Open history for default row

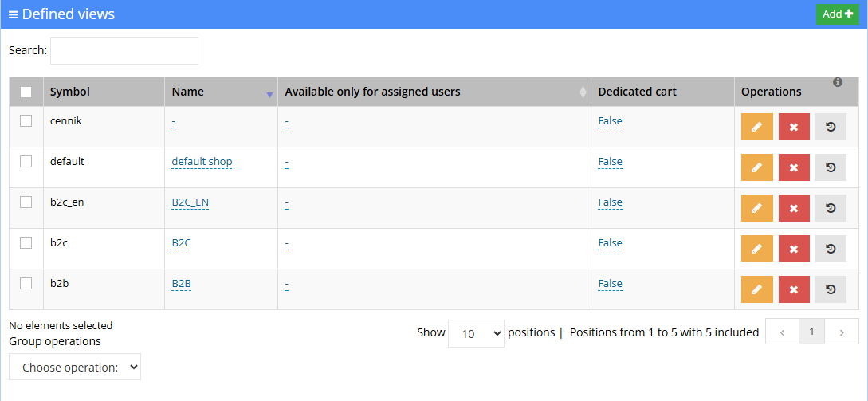pyautogui.click(x=831, y=167)
